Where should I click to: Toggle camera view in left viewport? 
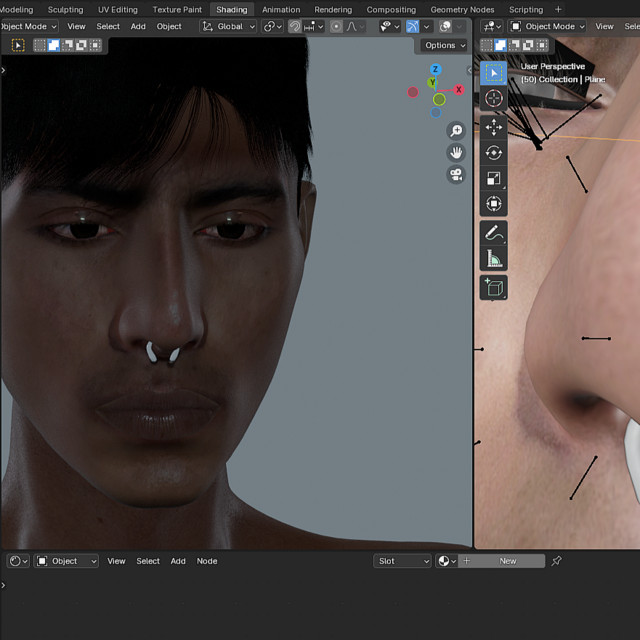point(456,174)
